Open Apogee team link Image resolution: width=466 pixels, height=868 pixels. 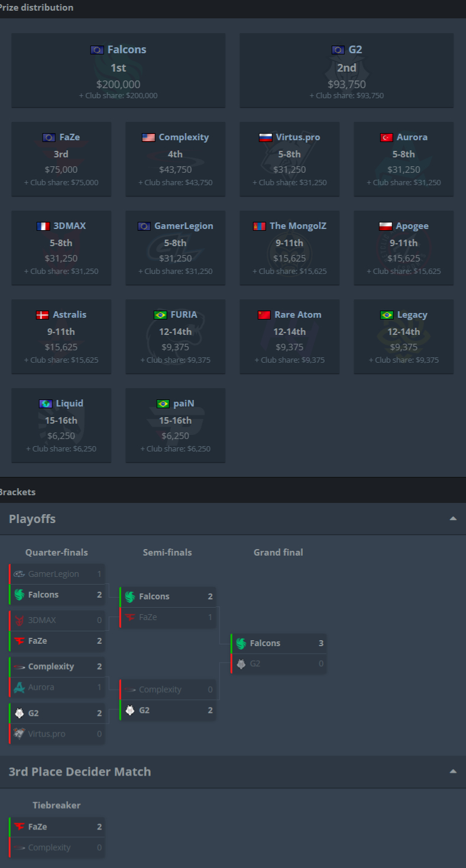[x=412, y=226]
